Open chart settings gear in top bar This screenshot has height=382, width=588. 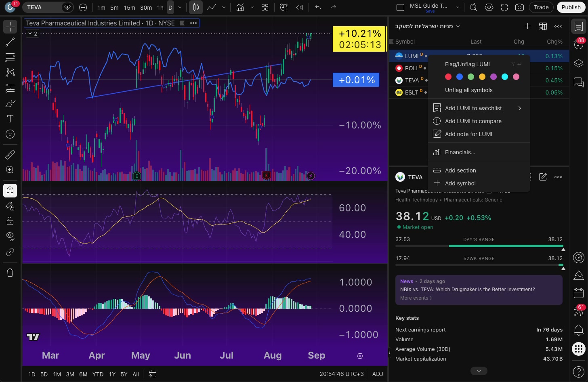pyautogui.click(x=489, y=7)
